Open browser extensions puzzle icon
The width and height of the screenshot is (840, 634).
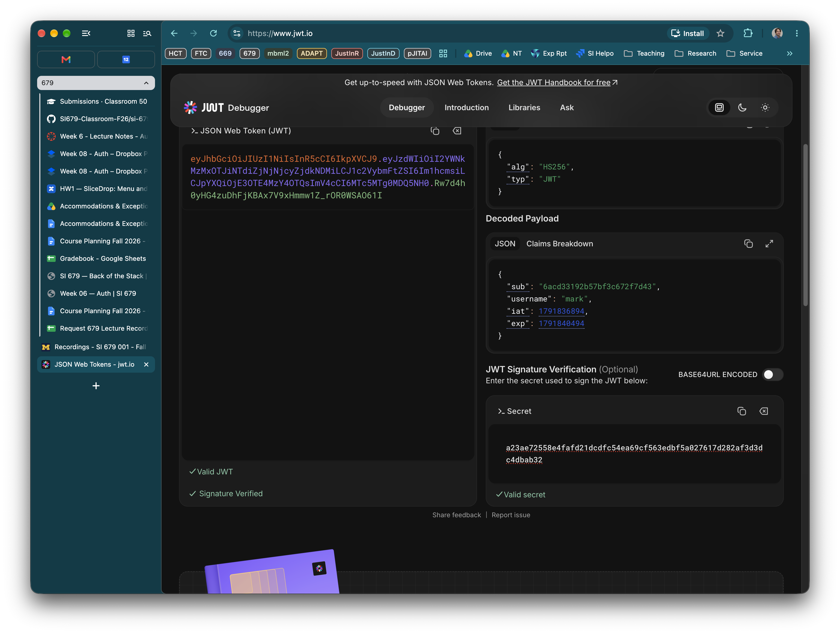click(748, 33)
